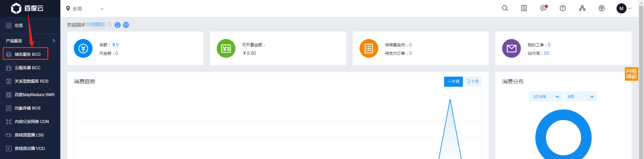The image size is (644, 159).
Task: Click the network topology icon in top bar
Action: pyautogui.click(x=582, y=8)
